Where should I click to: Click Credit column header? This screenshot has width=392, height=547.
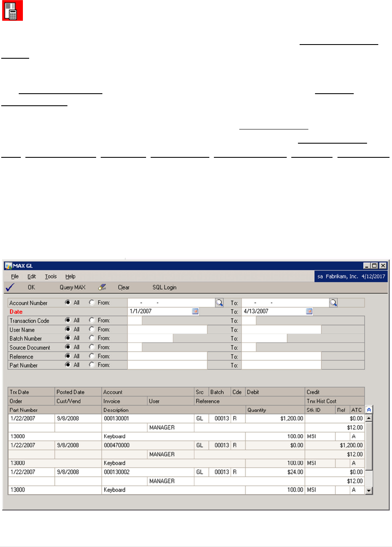pos(335,392)
